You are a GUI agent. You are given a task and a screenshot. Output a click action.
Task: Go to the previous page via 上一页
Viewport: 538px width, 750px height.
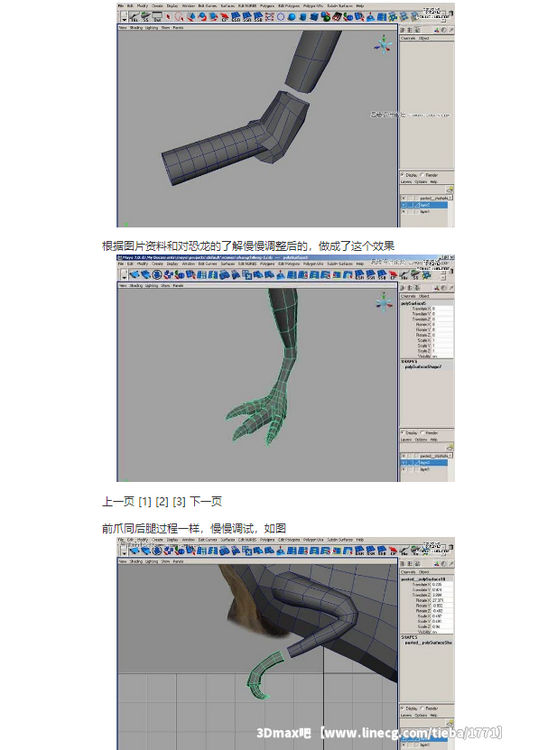coord(118,501)
